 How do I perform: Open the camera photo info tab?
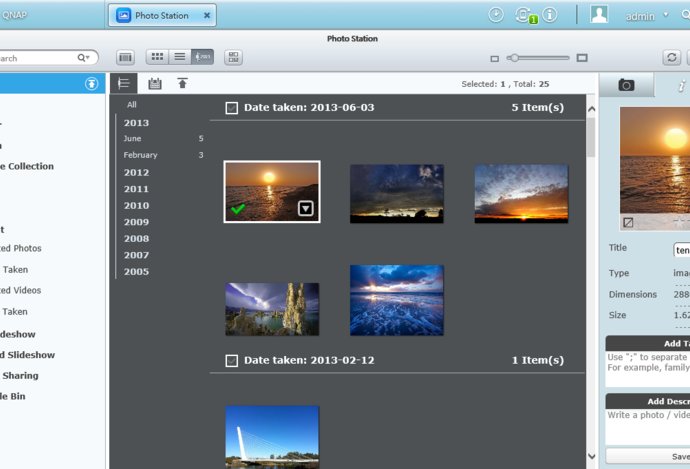[x=626, y=85]
